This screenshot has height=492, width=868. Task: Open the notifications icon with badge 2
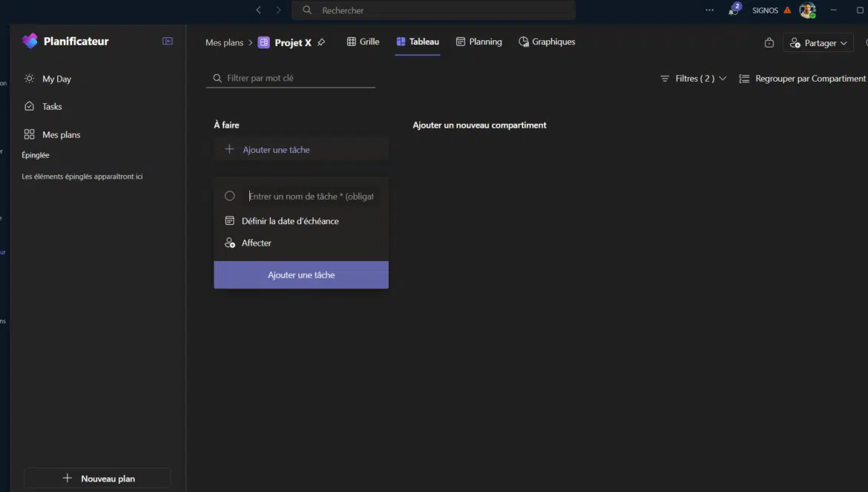pos(734,10)
